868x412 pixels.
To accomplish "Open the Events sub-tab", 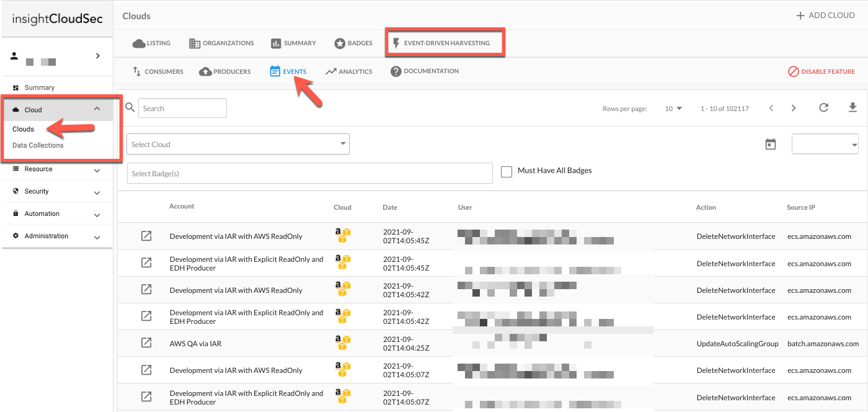I will pyautogui.click(x=288, y=71).
